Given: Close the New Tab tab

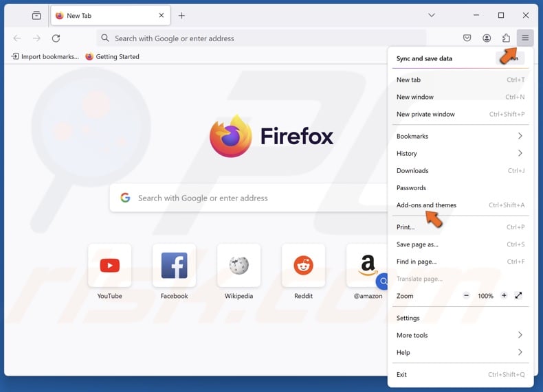Looking at the screenshot, I should click(162, 15).
